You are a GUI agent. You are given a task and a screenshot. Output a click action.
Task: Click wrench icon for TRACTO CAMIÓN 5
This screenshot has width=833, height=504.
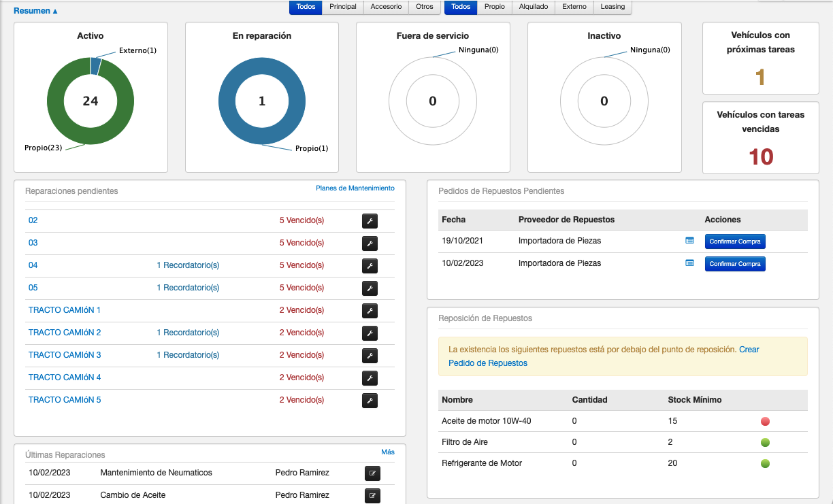pos(369,401)
